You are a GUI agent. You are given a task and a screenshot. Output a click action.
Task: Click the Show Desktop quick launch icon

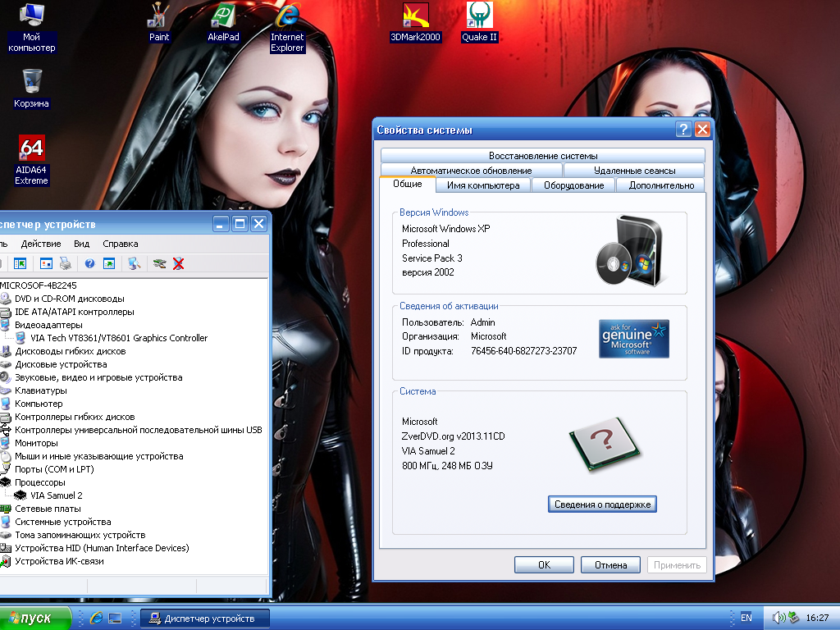[115, 619]
